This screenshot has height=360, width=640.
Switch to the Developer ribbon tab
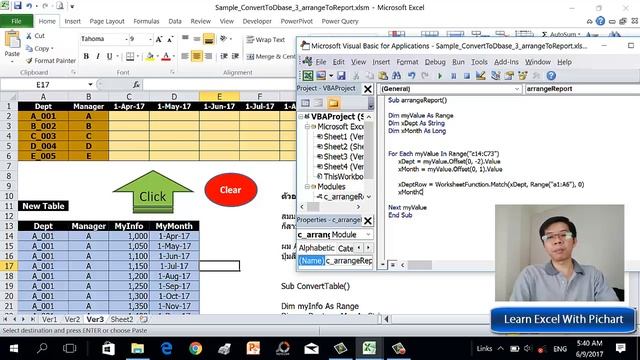click(257, 21)
